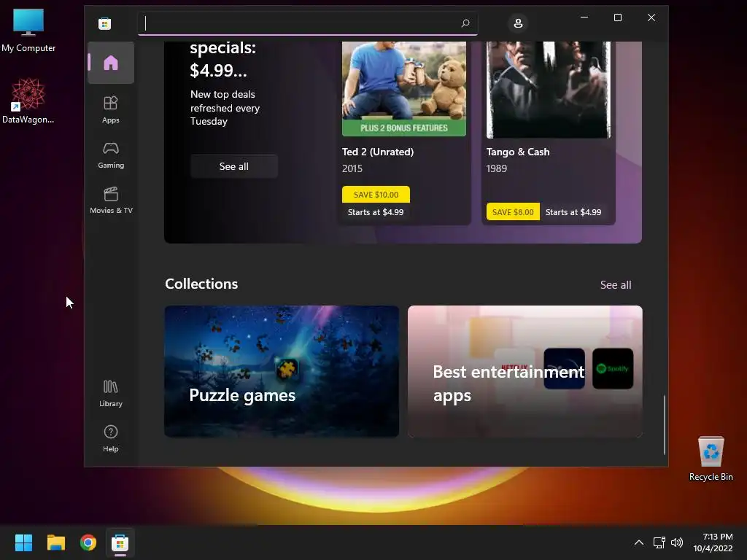The width and height of the screenshot is (747, 560).
Task: Open the clock and date flyout
Action: coord(713,542)
